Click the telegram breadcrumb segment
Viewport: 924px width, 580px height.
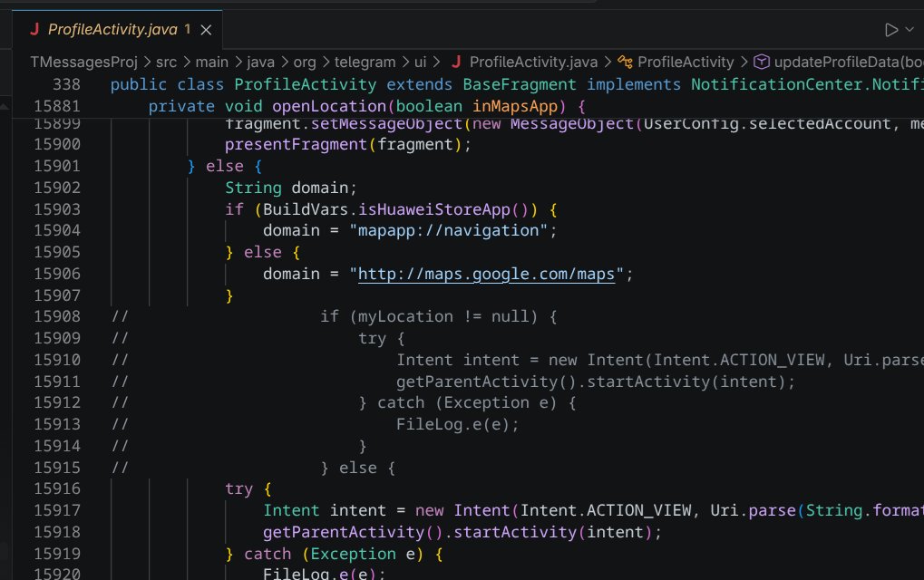[x=365, y=62]
